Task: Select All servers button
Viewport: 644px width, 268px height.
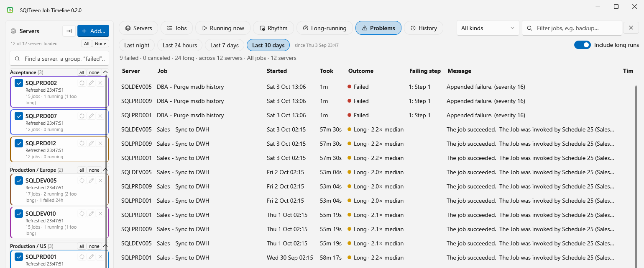Action: pos(87,44)
